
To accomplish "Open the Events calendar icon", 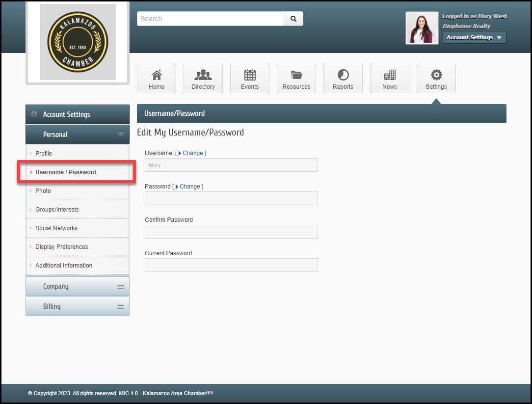I will (250, 75).
